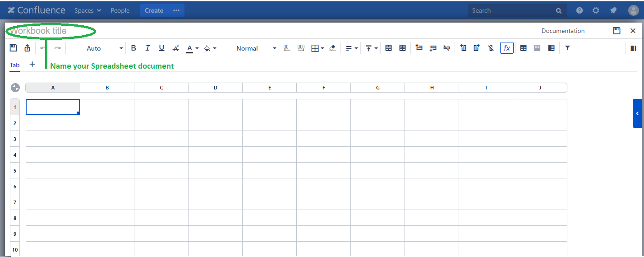Click the Workbook title field

(x=51, y=31)
